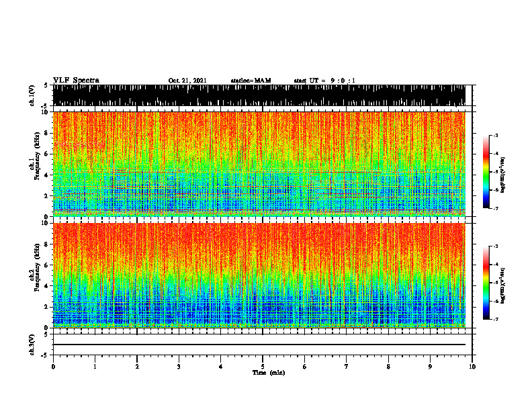Click ch.1 spectrogram "0" kHz tick label

[x=46, y=217]
